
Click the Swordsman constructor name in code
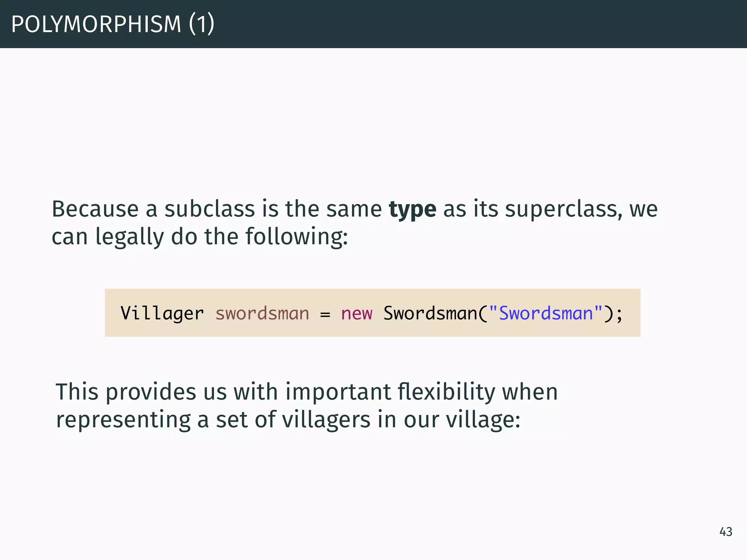(x=430, y=314)
